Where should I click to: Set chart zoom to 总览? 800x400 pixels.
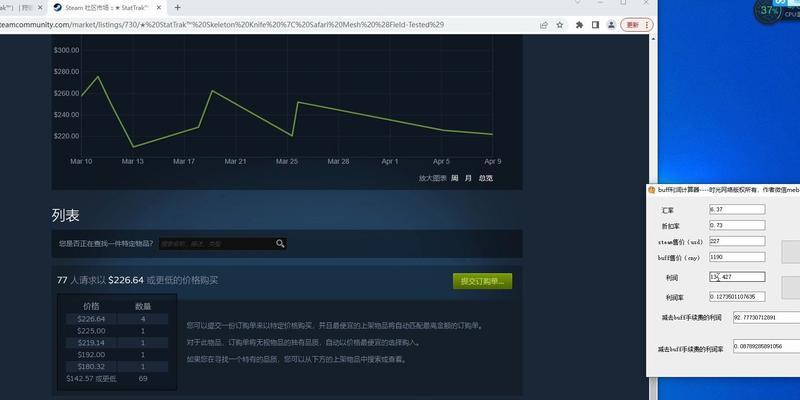486,178
